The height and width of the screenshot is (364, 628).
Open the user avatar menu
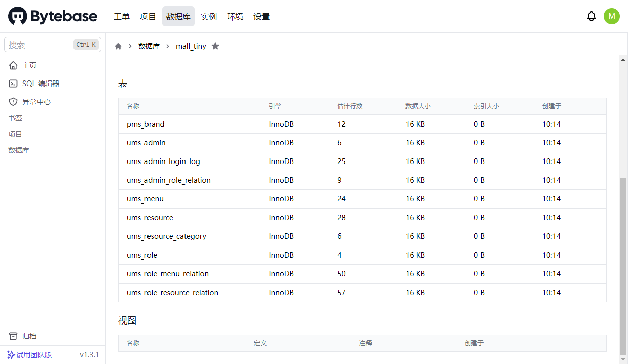611,16
